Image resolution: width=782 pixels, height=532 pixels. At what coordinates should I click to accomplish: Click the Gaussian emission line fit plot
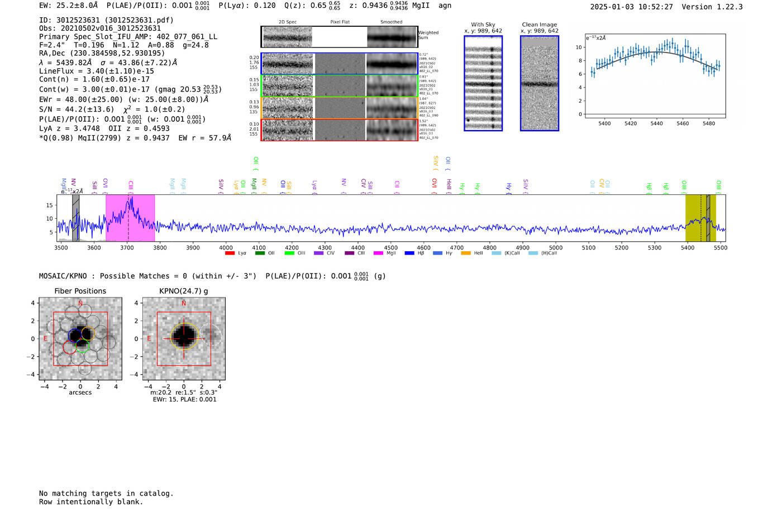tap(655, 76)
